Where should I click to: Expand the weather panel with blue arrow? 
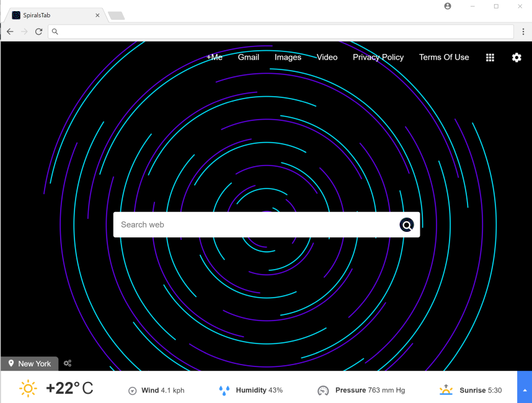[x=525, y=387]
